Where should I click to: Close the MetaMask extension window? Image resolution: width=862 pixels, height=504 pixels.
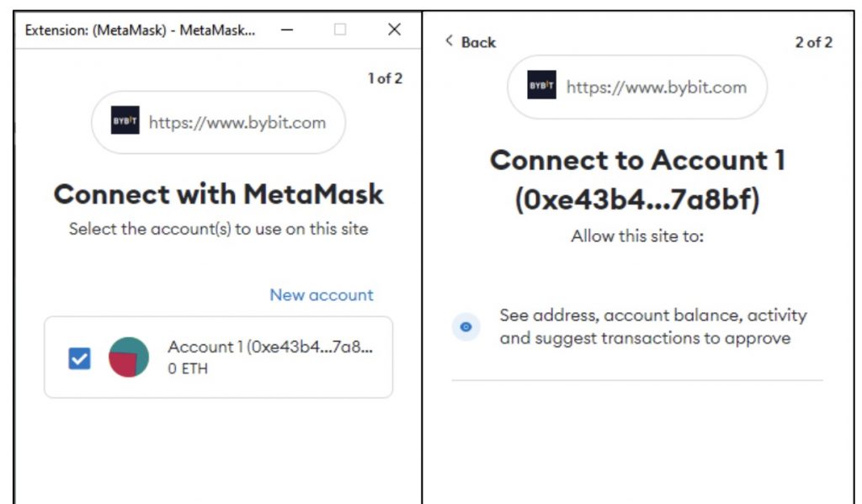pos(394,29)
